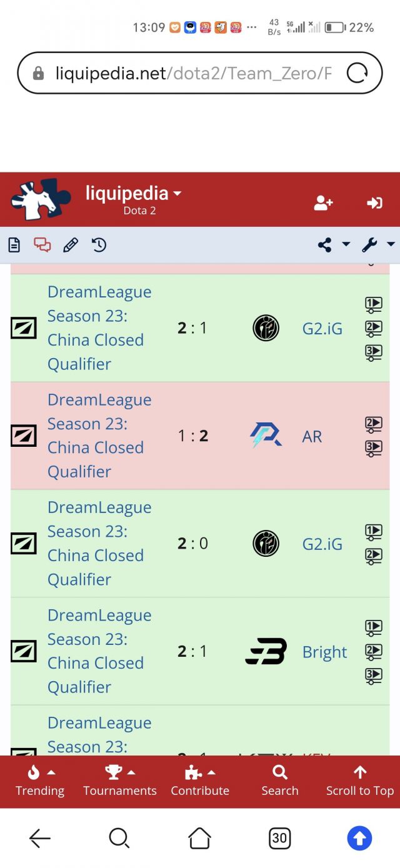Tap the Liquipedia horse logo
This screenshot has width=400, height=868.
click(x=37, y=200)
